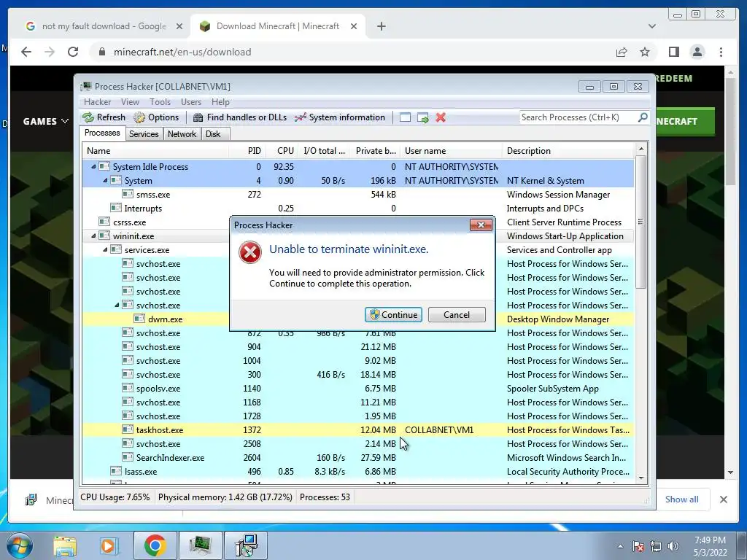Click the search magnifier icon in Process Hacker
The width and height of the screenshot is (747, 560).
pos(642,117)
